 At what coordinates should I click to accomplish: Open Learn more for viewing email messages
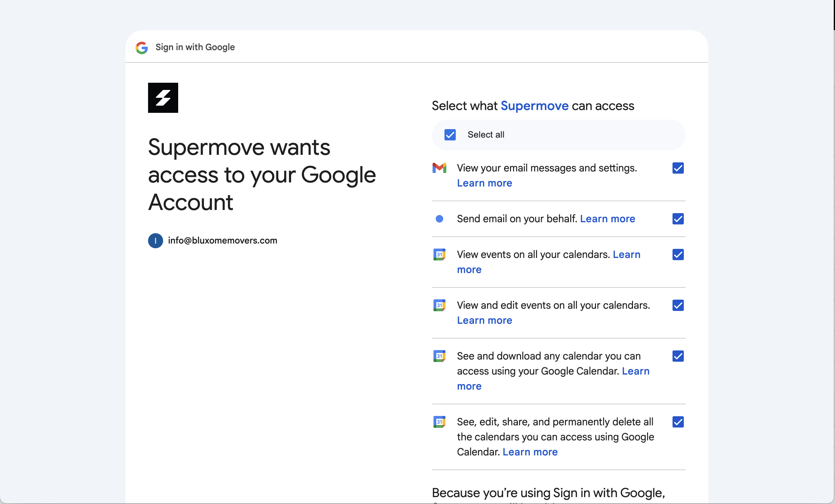pos(485,183)
